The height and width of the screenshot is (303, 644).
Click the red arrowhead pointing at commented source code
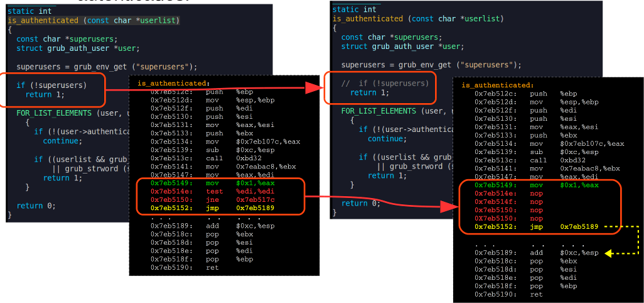pyautogui.click(x=313, y=89)
